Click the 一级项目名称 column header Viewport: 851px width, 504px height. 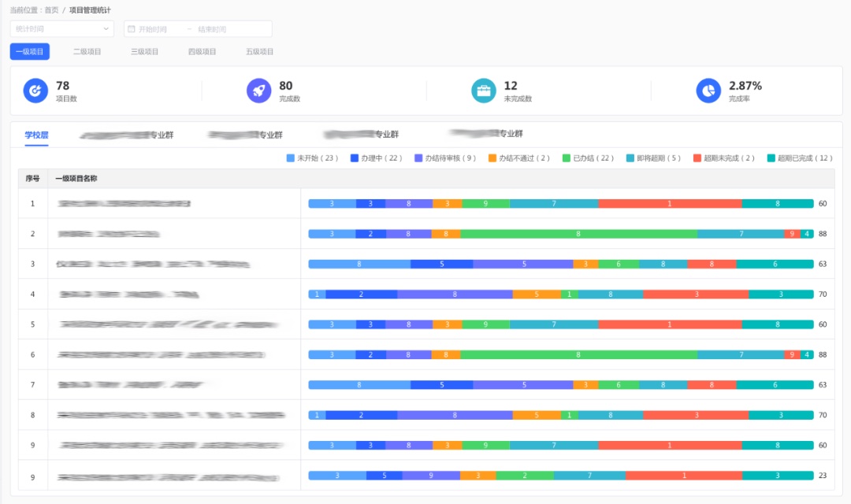pyautogui.click(x=76, y=179)
